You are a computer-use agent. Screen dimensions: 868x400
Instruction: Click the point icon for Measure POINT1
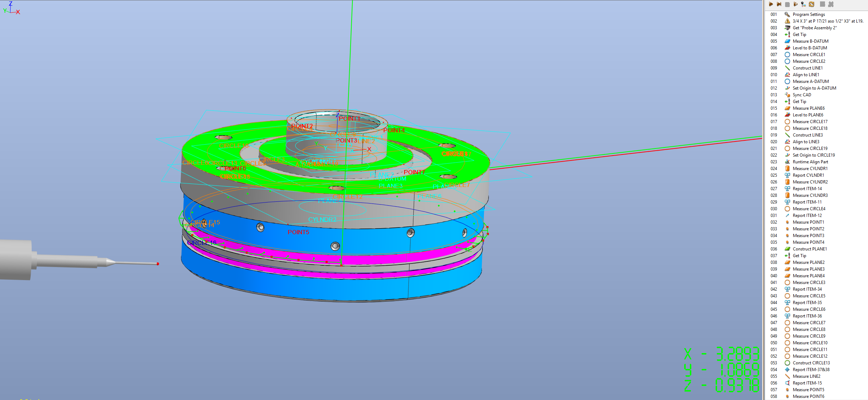(x=787, y=222)
